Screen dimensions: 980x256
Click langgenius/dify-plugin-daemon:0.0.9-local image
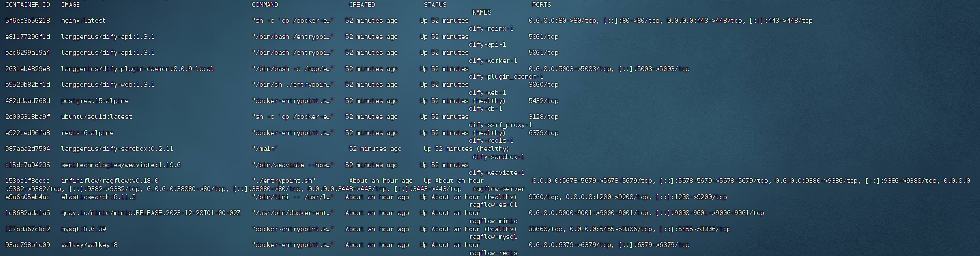pyautogui.click(x=138, y=69)
